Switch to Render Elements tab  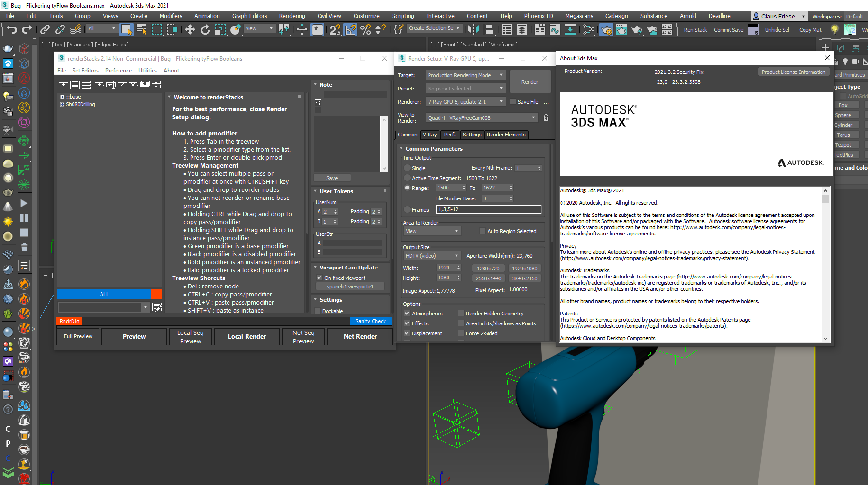(x=506, y=135)
